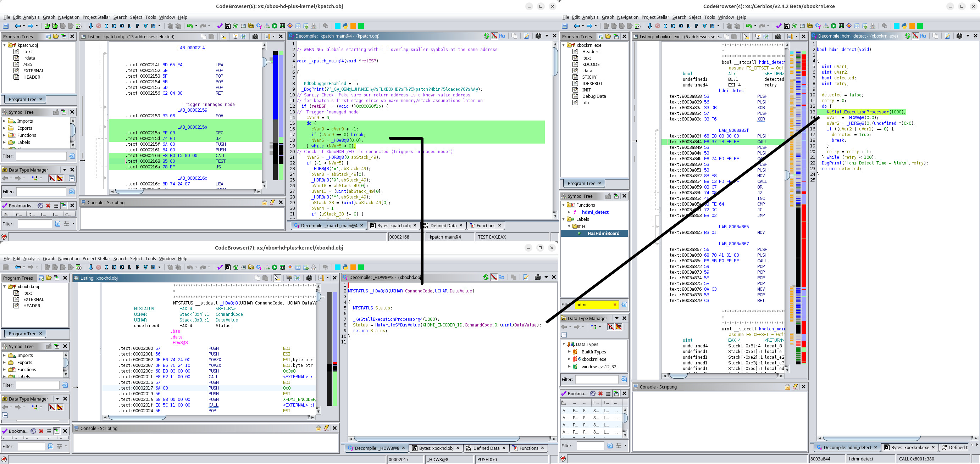Click the Decompiler Cf icon in CodeBrowser(4) toolbar

[x=818, y=26]
